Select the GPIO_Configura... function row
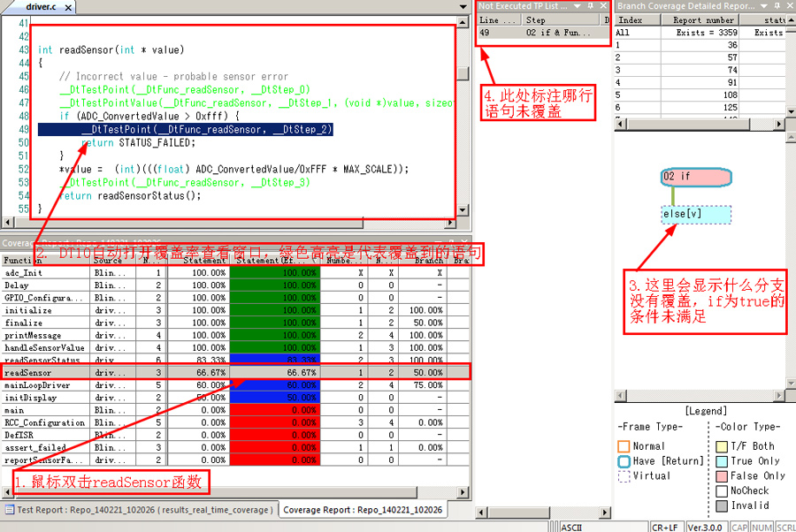 pos(235,298)
